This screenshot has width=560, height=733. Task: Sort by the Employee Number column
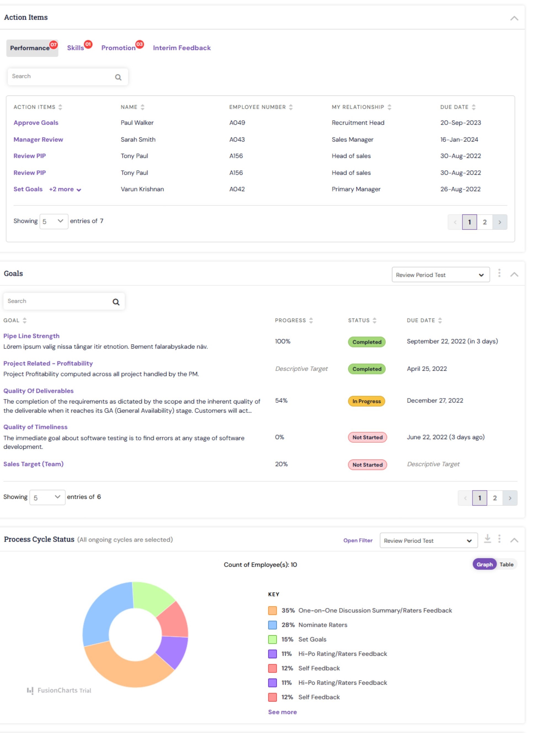[291, 107]
